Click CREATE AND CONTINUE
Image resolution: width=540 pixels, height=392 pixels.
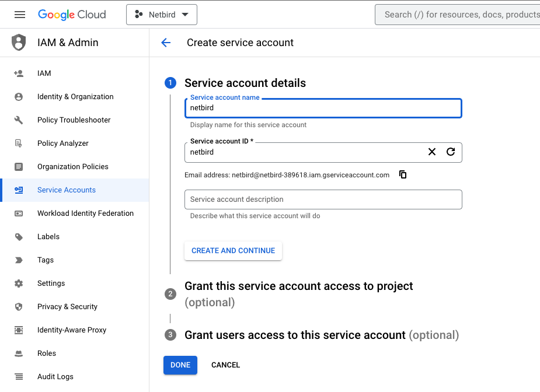point(233,250)
